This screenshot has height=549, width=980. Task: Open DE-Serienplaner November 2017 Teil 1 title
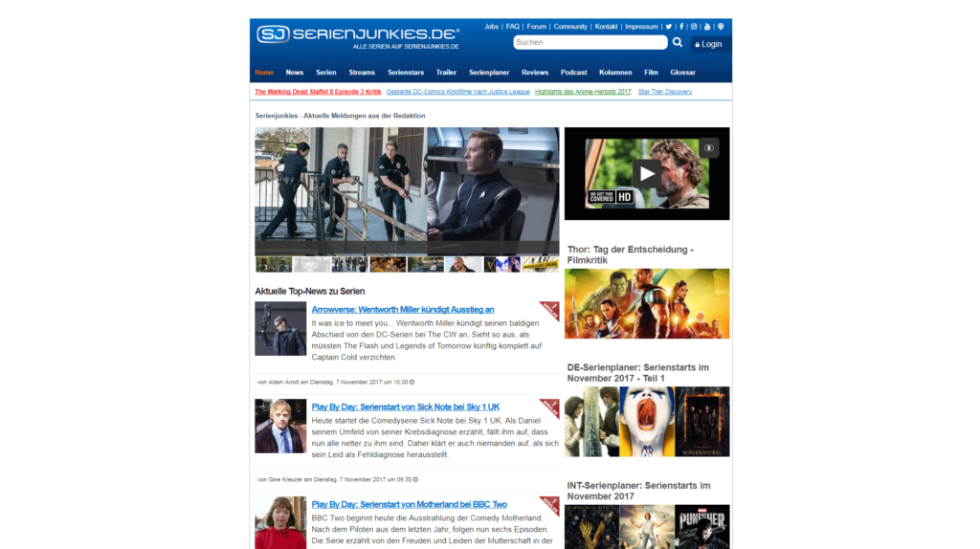(x=638, y=373)
